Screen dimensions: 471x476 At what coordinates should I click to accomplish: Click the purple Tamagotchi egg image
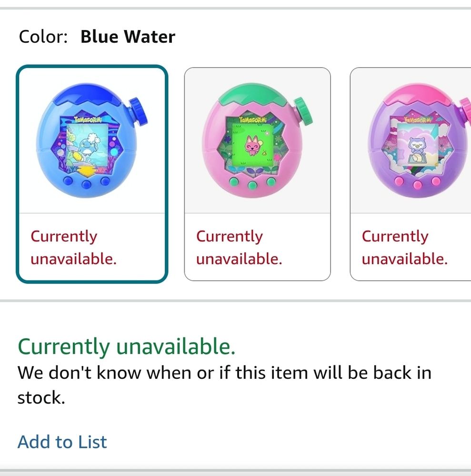[419, 140]
